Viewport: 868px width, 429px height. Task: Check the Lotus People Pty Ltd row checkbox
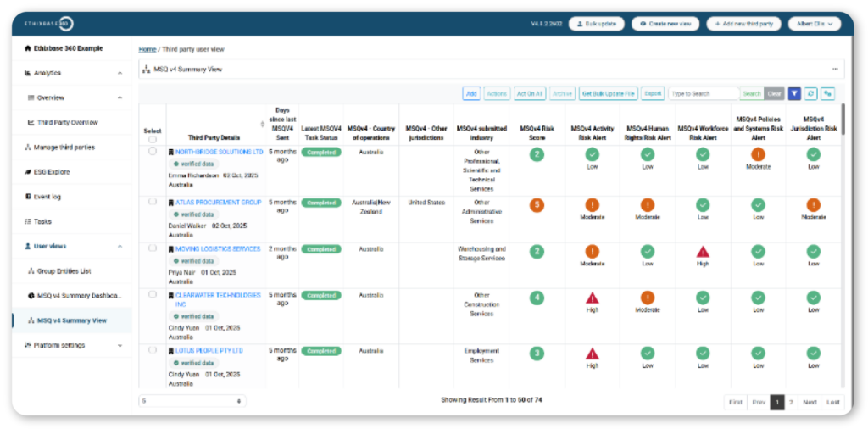(x=153, y=349)
